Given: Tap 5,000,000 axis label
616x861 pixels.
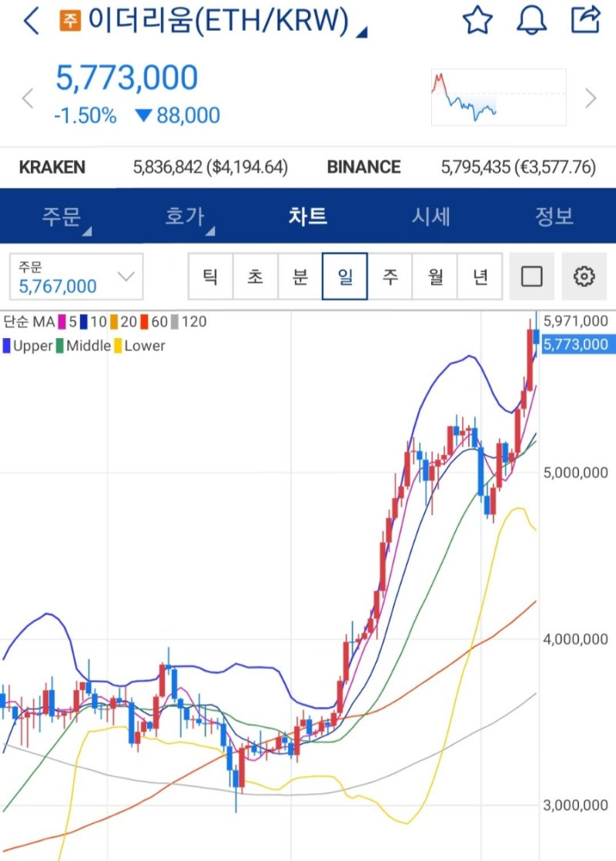Looking at the screenshot, I should pyautogui.click(x=575, y=473).
